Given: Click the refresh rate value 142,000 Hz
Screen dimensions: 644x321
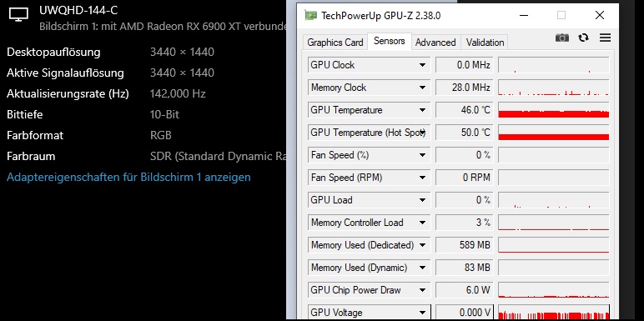Looking at the screenshot, I should click(178, 94).
